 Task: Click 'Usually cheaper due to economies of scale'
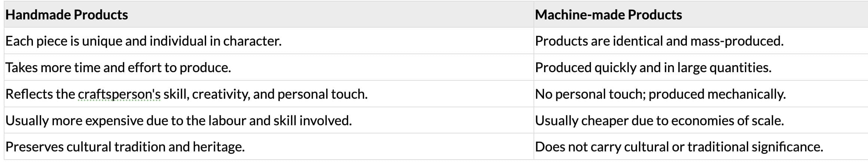(x=659, y=121)
